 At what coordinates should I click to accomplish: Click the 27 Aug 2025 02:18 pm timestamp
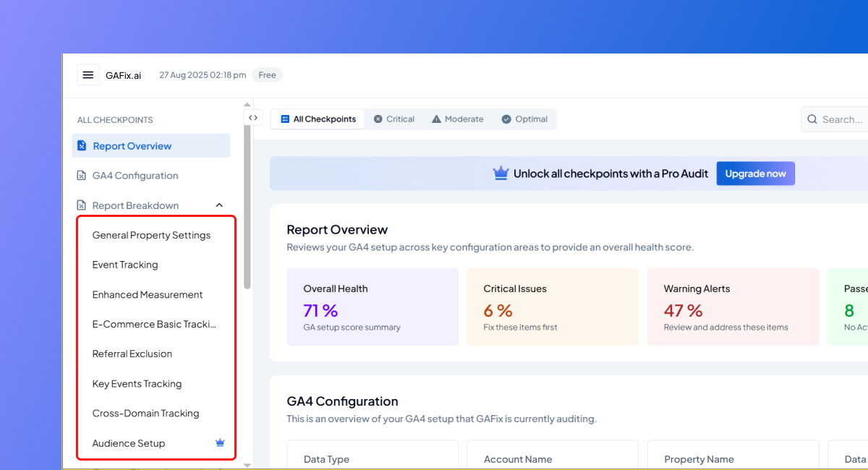203,75
